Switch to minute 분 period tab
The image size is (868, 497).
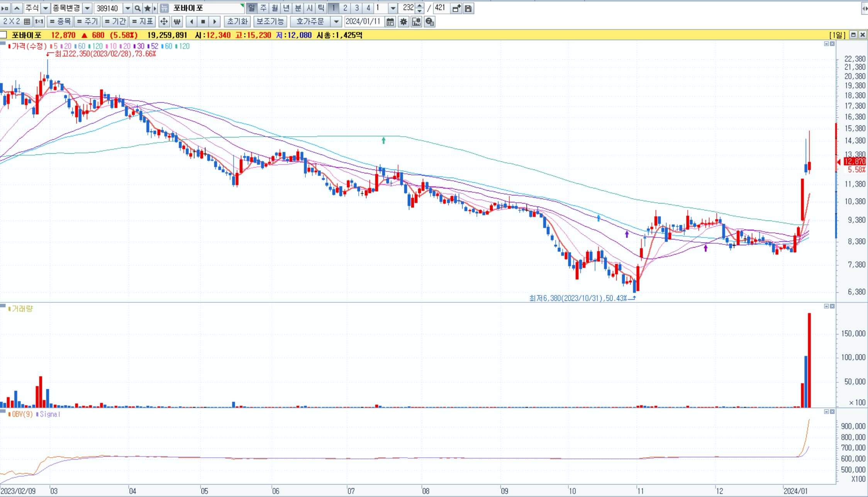click(x=298, y=8)
